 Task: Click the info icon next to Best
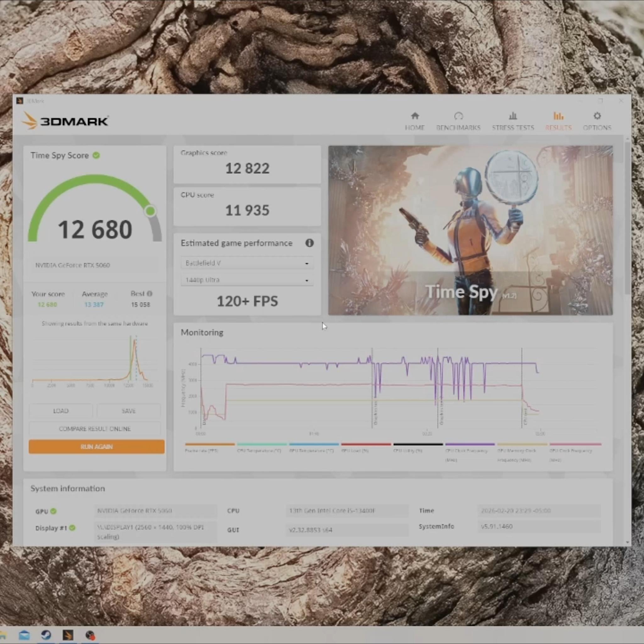point(150,294)
